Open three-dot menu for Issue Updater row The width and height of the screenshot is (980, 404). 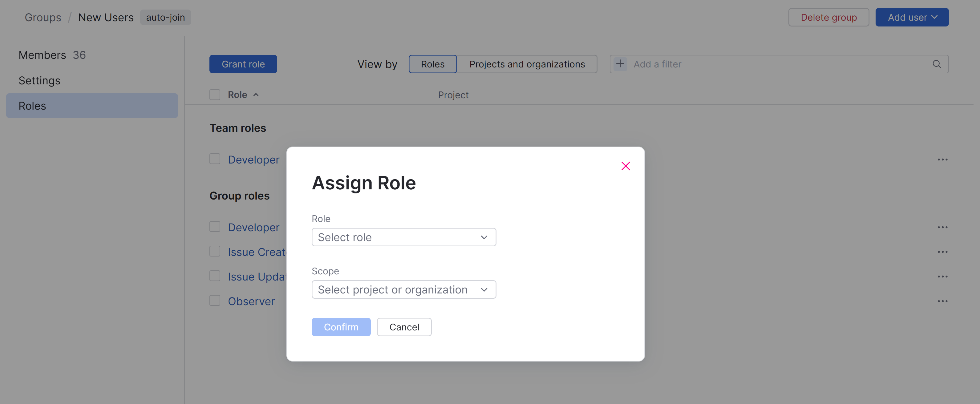[942, 277]
